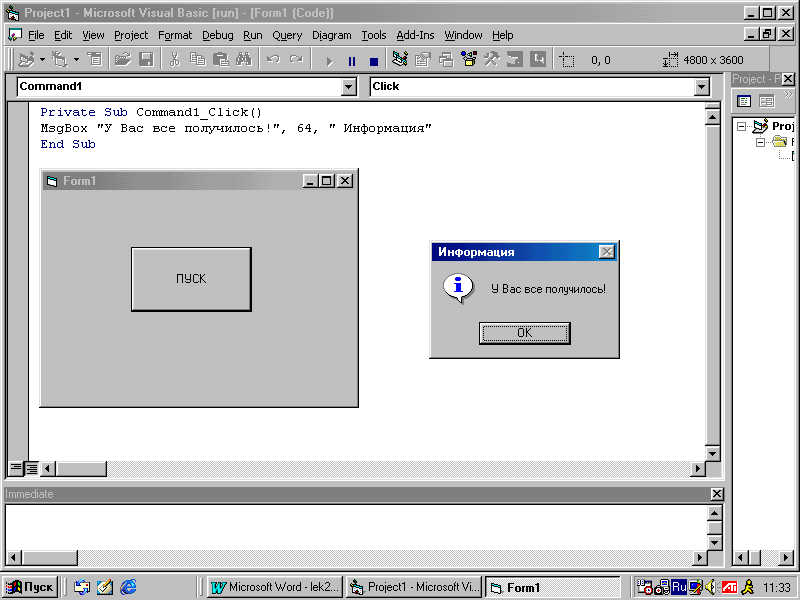Switch to Project1 Microsoft Visual Basic taskbar button
800x600 pixels.
pos(414,587)
